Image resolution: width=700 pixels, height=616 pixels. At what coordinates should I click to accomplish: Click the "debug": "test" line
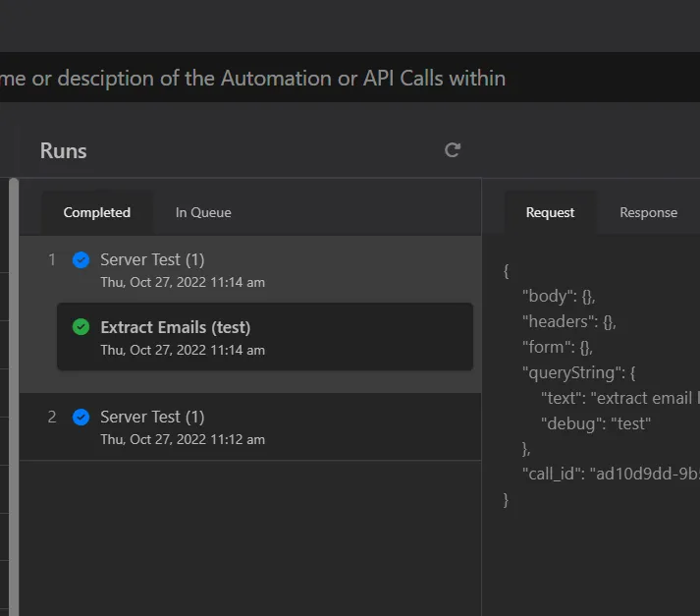click(596, 423)
